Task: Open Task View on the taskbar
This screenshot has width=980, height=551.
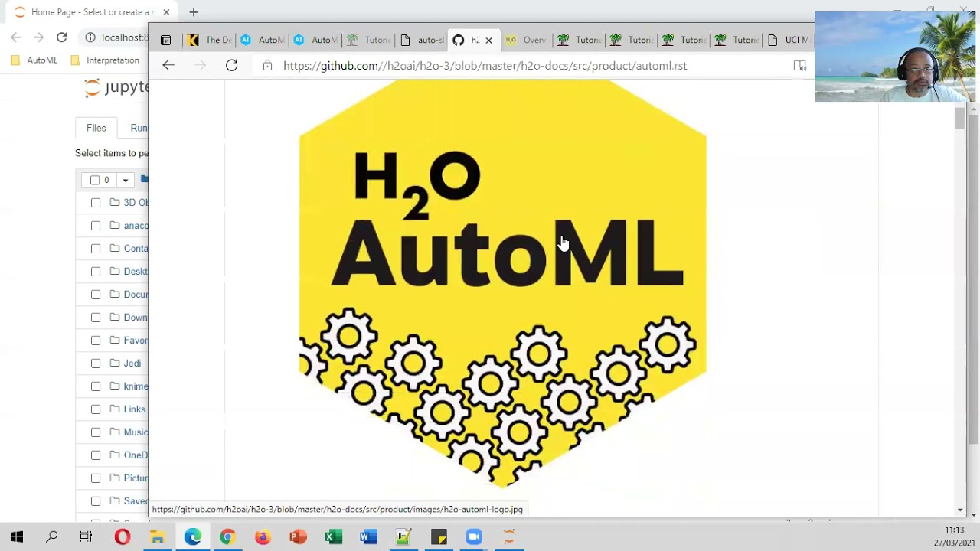Action: [x=86, y=537]
